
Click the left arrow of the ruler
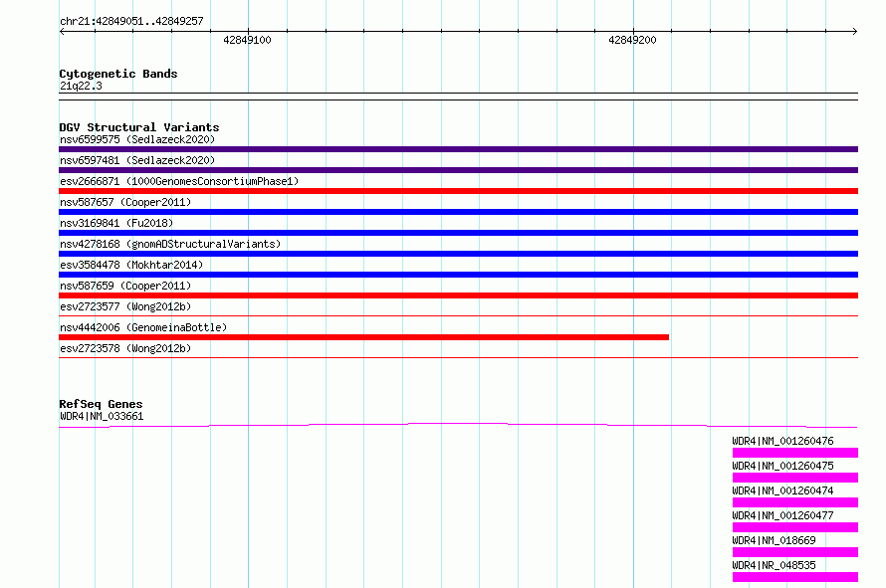click(x=62, y=32)
